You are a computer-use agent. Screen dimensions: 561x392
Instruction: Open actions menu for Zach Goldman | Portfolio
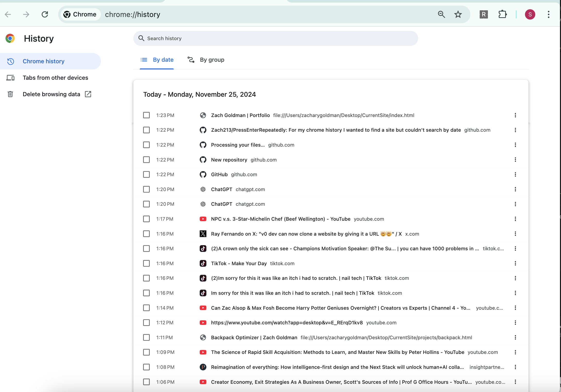515,115
